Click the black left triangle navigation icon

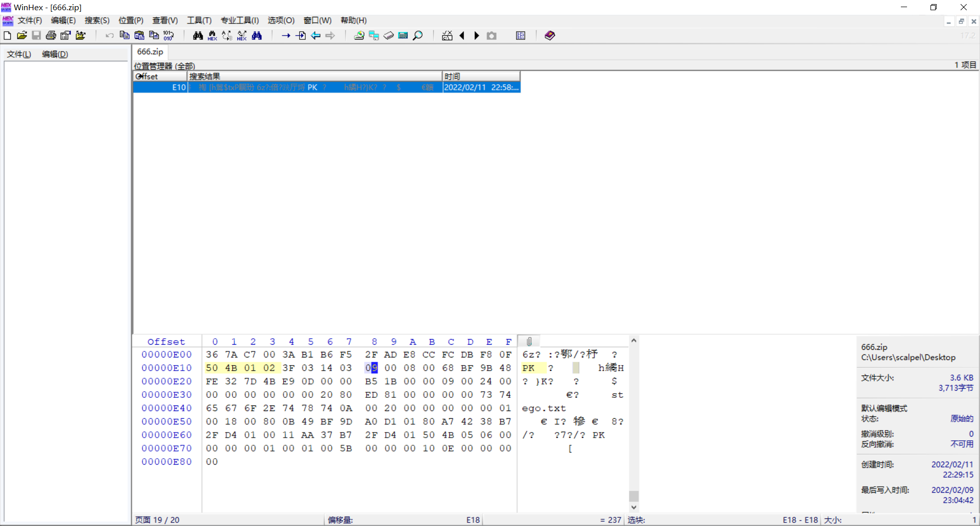[x=462, y=35]
